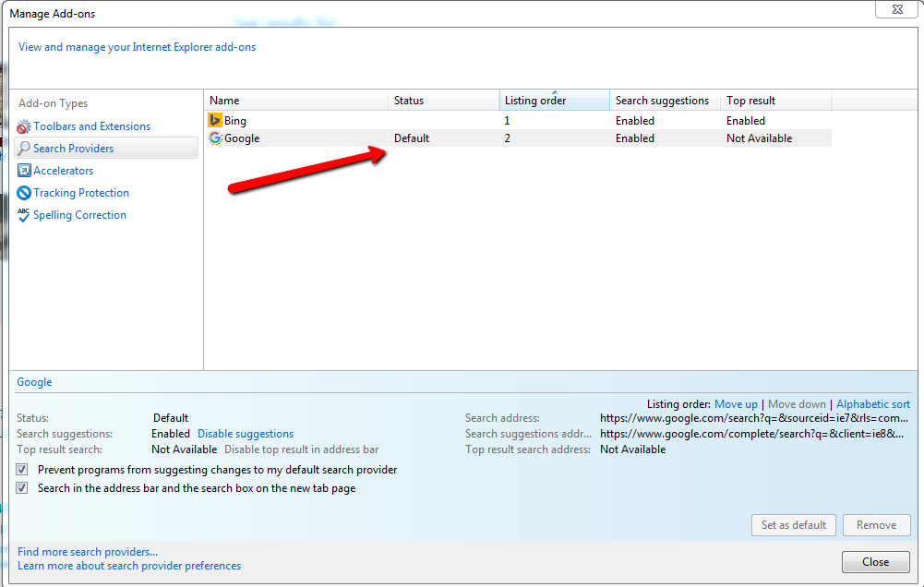Screen dimensions: 924x587
Task: Click the Accelerators icon in sidebar
Action: click(24, 171)
